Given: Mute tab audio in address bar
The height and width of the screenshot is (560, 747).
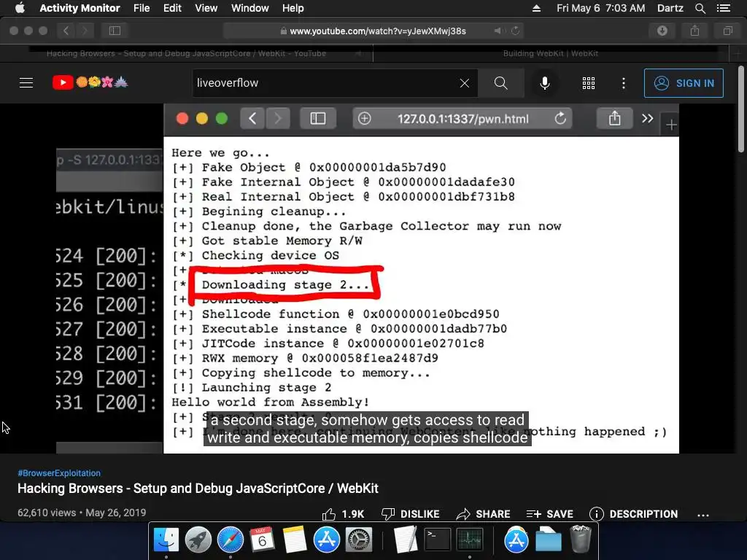Looking at the screenshot, I should tap(498, 31).
